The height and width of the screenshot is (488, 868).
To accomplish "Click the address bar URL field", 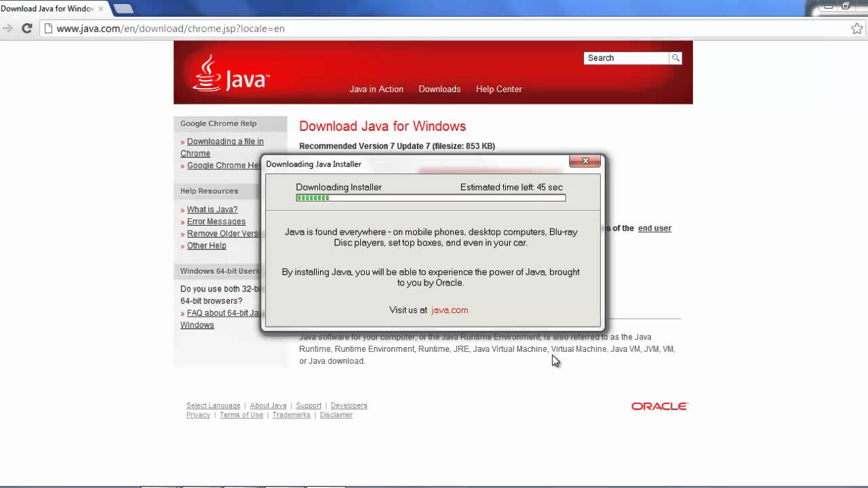I will (448, 28).
